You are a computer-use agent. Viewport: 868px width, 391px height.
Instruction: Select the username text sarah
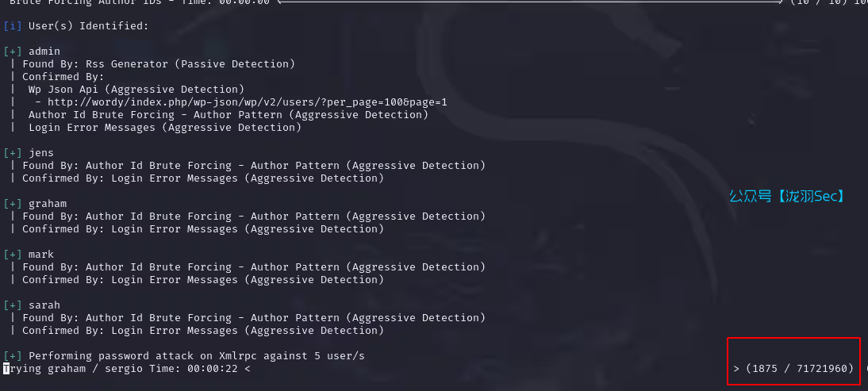coord(44,305)
